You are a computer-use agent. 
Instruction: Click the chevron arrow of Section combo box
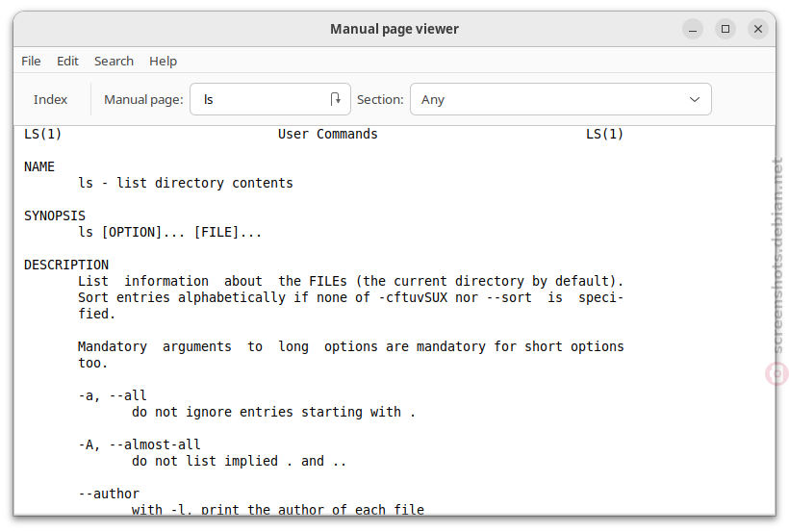point(695,100)
